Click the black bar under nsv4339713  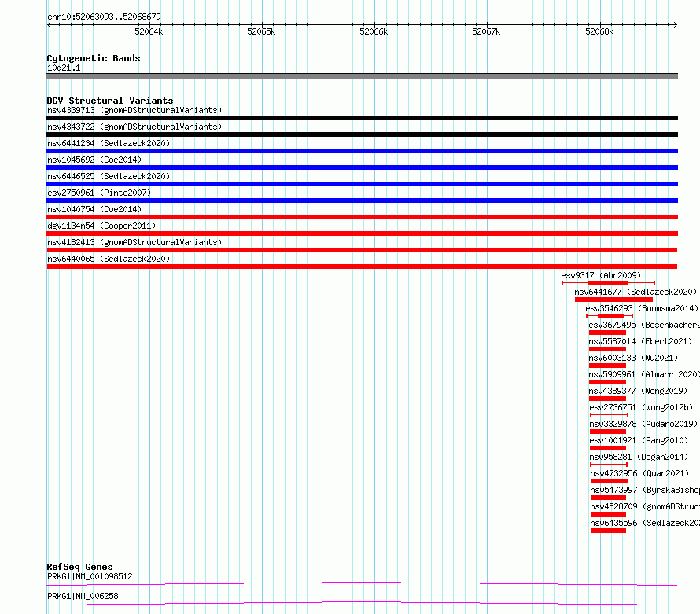click(x=362, y=118)
